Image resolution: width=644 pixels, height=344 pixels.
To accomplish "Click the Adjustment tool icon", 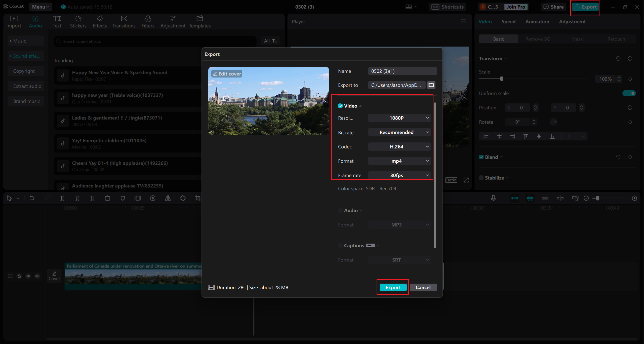I will point(173,18).
